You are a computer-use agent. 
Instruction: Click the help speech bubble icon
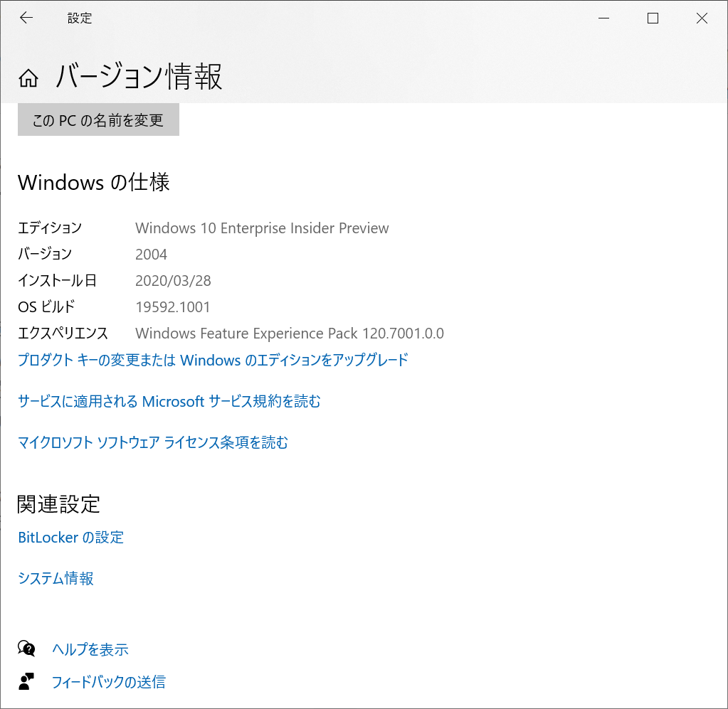[x=26, y=649]
